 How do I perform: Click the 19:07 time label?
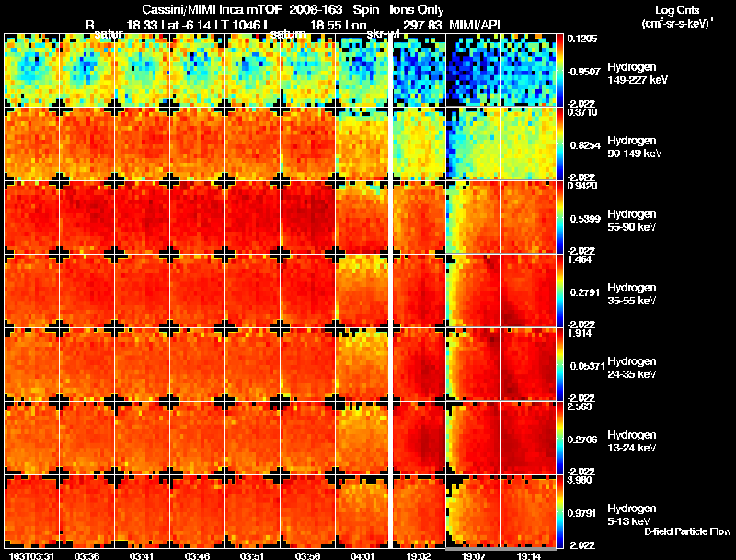point(473,555)
